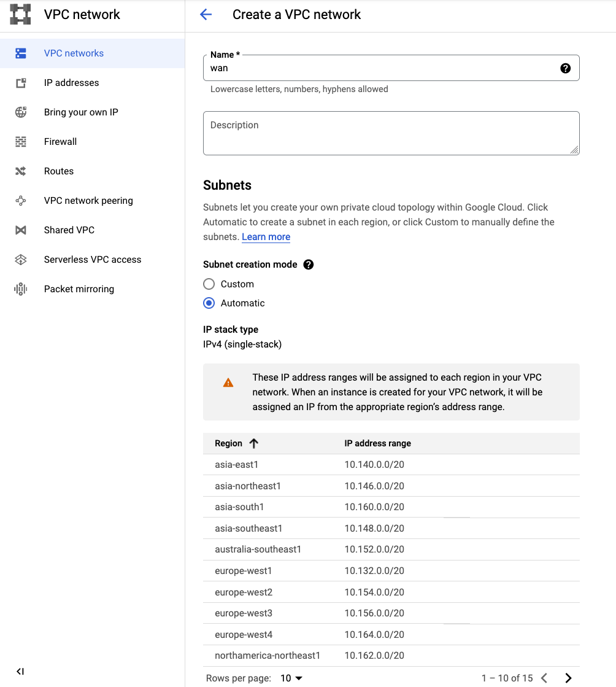The image size is (616, 687).
Task: Click help icon beside Subnet creation mode
Action: tap(309, 265)
